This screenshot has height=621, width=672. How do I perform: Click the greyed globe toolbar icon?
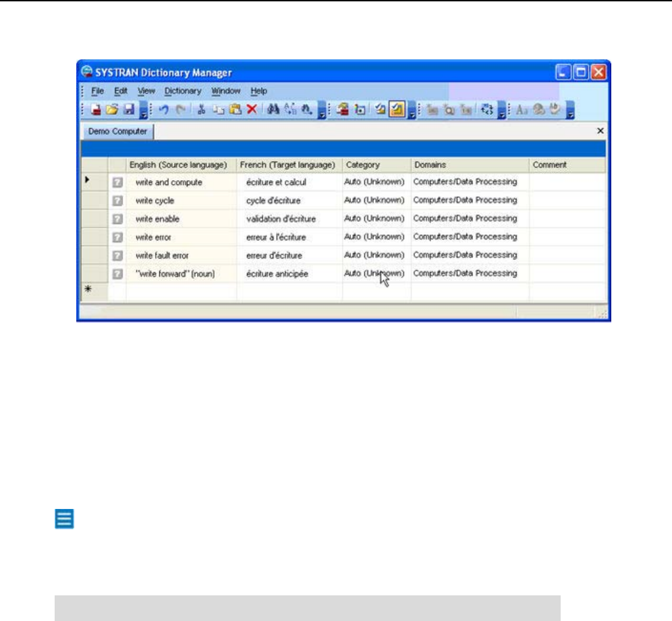tap(538, 110)
